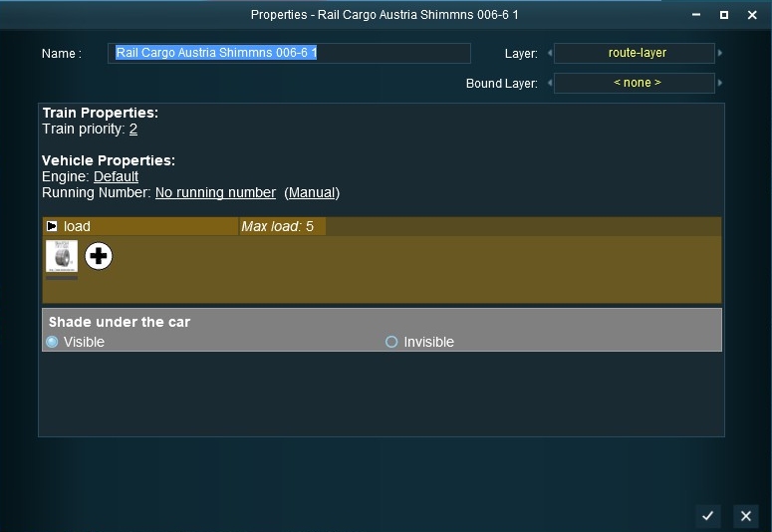This screenshot has height=532, width=772.
Task: Click the Max load: 5 label
Action: (x=277, y=226)
